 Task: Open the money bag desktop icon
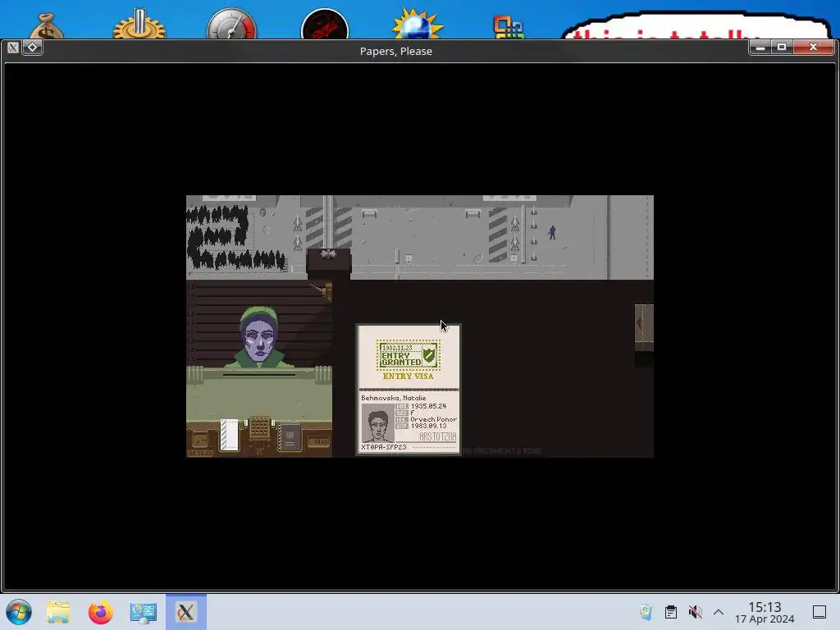click(47, 25)
